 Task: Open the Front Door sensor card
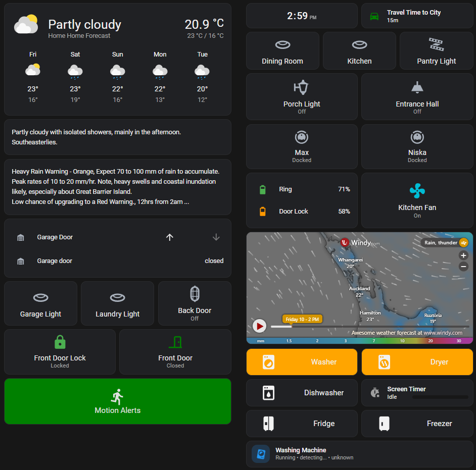(175, 352)
